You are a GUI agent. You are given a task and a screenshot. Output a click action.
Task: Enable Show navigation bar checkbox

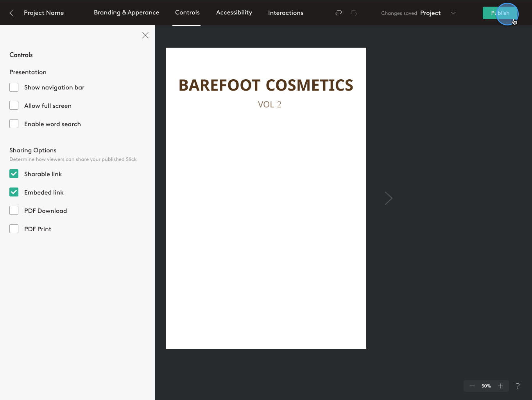coord(14,87)
